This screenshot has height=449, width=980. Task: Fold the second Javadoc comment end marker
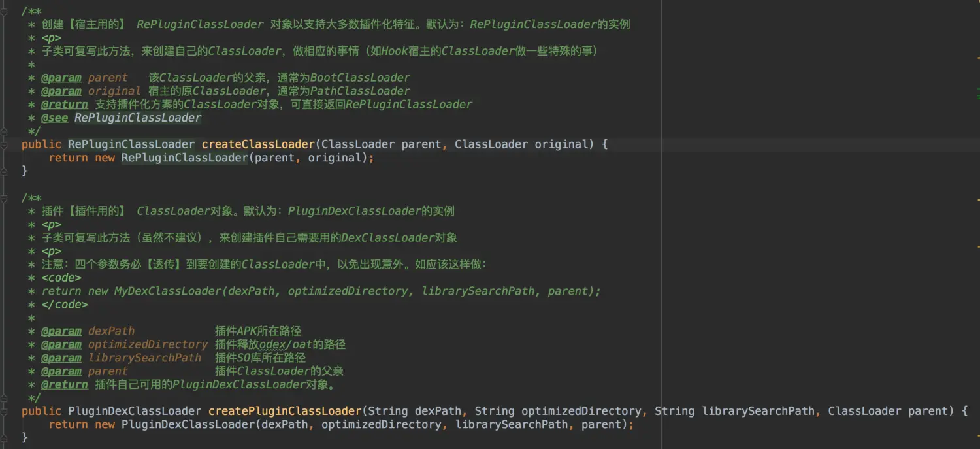5,398
